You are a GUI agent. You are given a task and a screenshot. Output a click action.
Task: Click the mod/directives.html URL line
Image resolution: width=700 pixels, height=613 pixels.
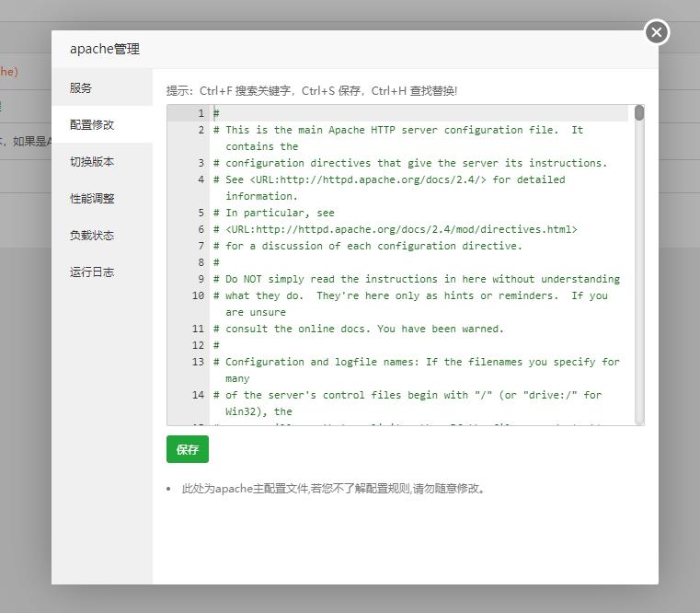396,229
